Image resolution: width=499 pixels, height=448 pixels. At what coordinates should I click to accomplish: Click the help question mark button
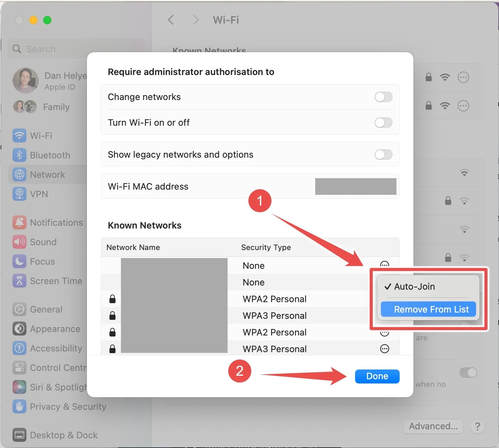click(477, 426)
